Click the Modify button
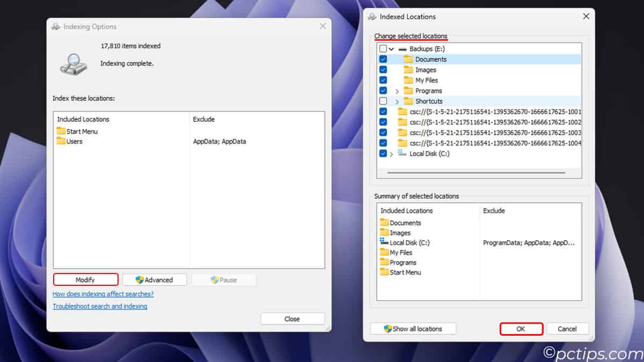The image size is (644, 362). (x=85, y=279)
